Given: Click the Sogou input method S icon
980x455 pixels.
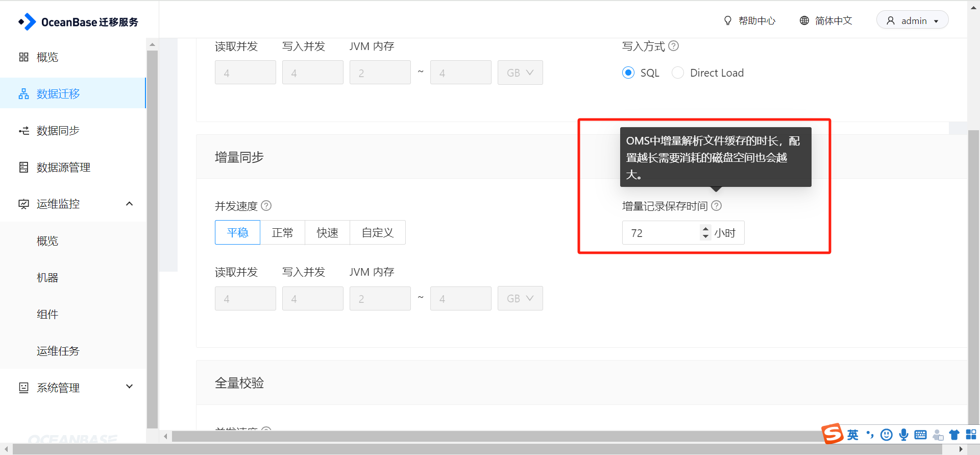Looking at the screenshot, I should (832, 434).
